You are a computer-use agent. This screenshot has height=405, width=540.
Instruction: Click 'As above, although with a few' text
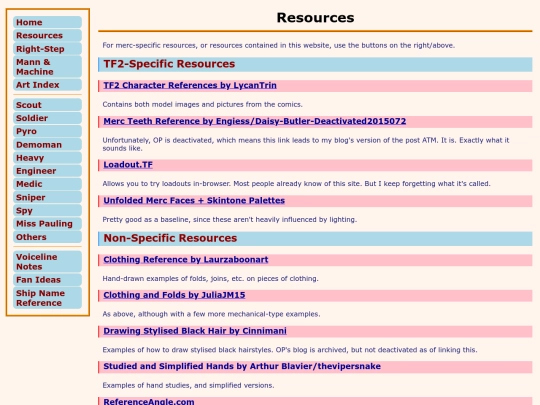pyautogui.click(x=211, y=314)
